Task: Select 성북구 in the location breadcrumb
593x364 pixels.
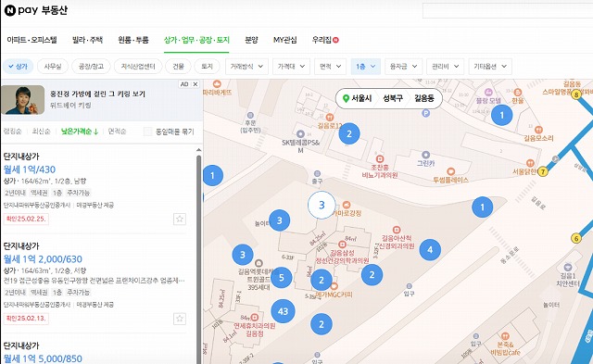Action: click(x=393, y=99)
